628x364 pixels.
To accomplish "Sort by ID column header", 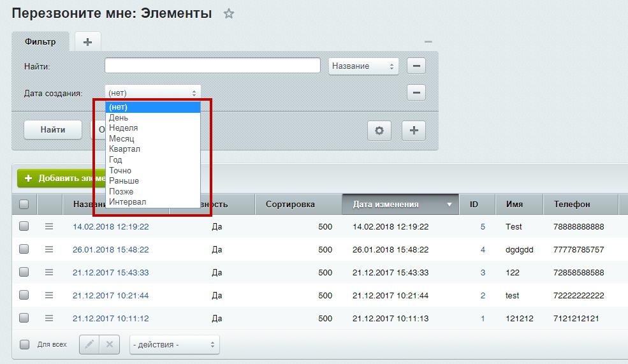I will pos(477,204).
